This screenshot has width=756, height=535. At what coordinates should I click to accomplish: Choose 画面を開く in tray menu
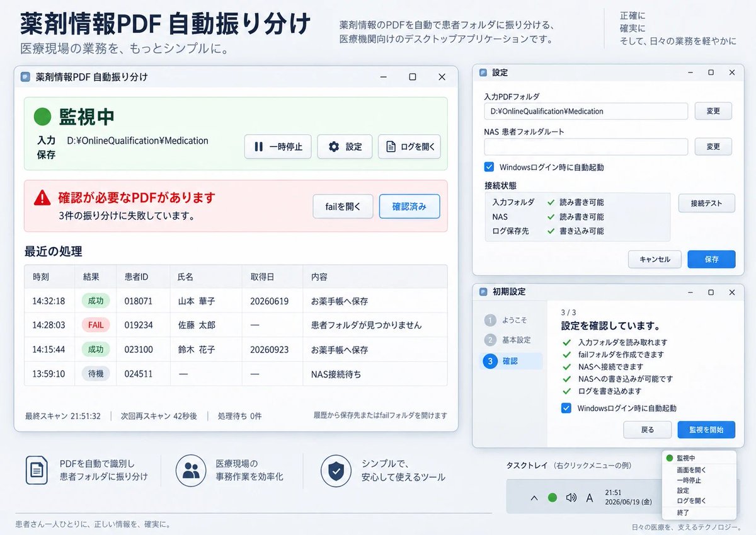691,470
